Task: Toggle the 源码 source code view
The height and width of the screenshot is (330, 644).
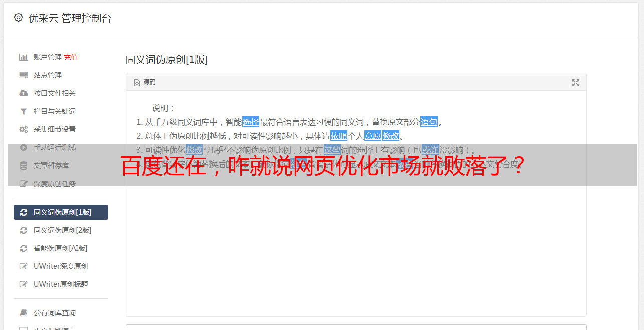Action: click(x=145, y=82)
